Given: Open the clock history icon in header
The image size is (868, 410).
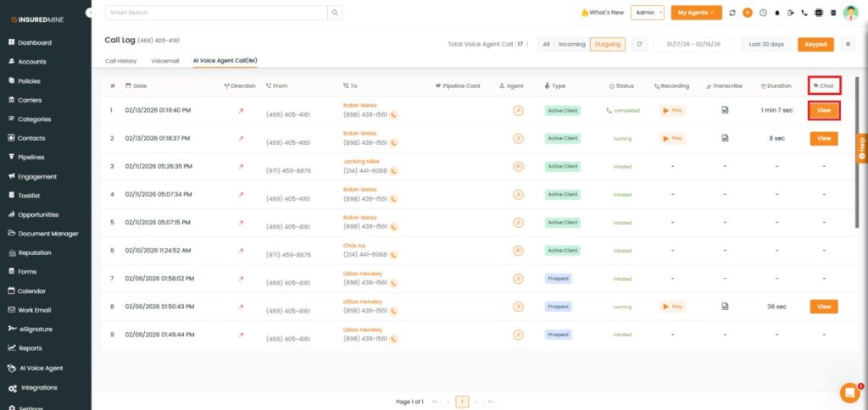Looking at the screenshot, I should (763, 13).
